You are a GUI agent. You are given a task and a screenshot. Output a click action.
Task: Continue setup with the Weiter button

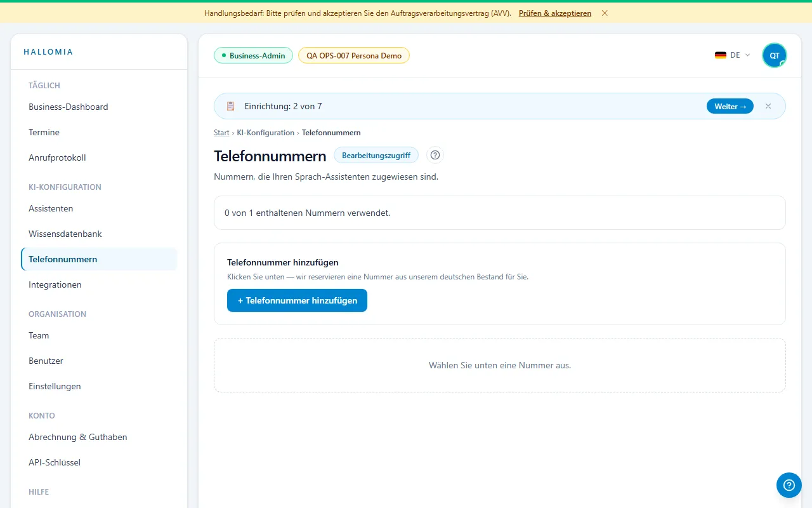coord(730,106)
